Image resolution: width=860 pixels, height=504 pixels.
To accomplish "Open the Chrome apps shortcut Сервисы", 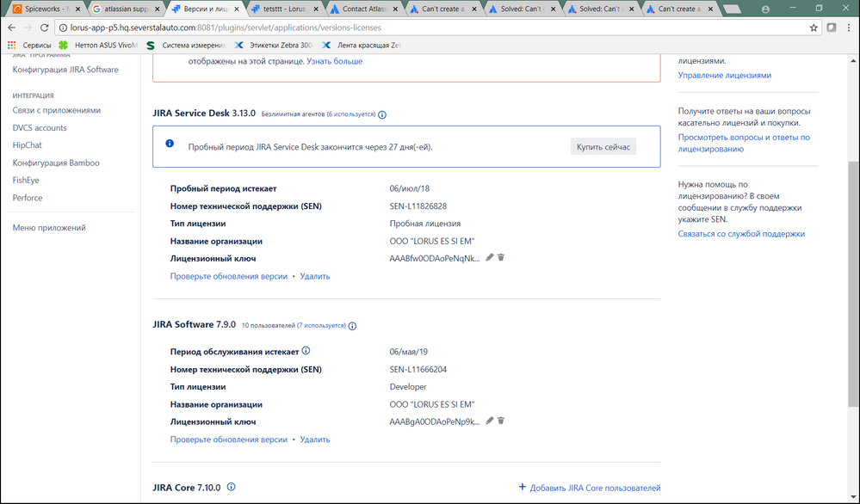I will 30,46.
